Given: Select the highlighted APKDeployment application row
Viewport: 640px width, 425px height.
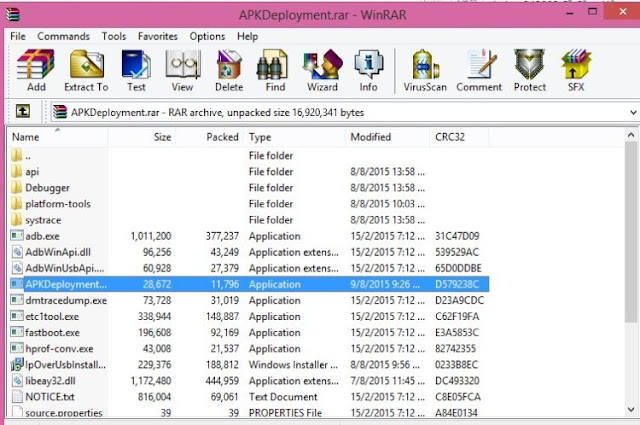Looking at the screenshot, I should pos(249,284).
